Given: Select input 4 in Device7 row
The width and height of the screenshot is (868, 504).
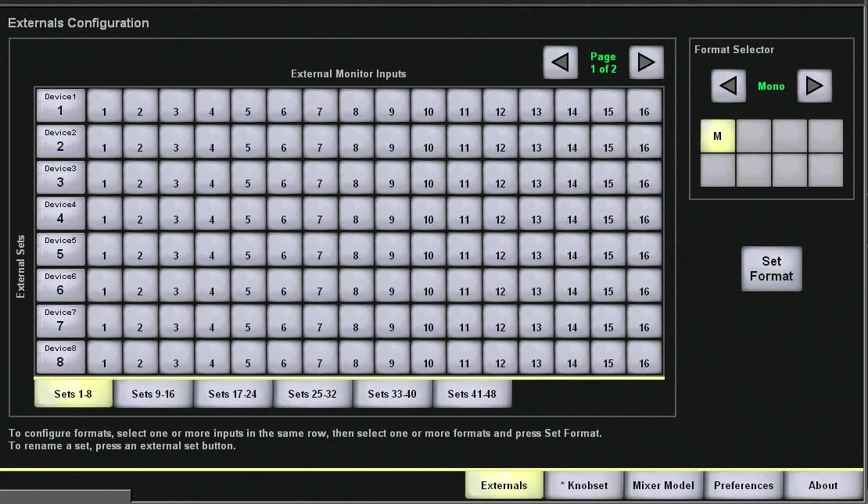Looking at the screenshot, I should coord(212,321).
